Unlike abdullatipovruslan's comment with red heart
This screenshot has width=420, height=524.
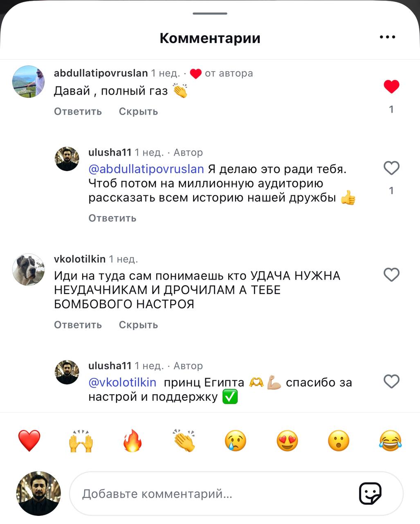pyautogui.click(x=391, y=86)
